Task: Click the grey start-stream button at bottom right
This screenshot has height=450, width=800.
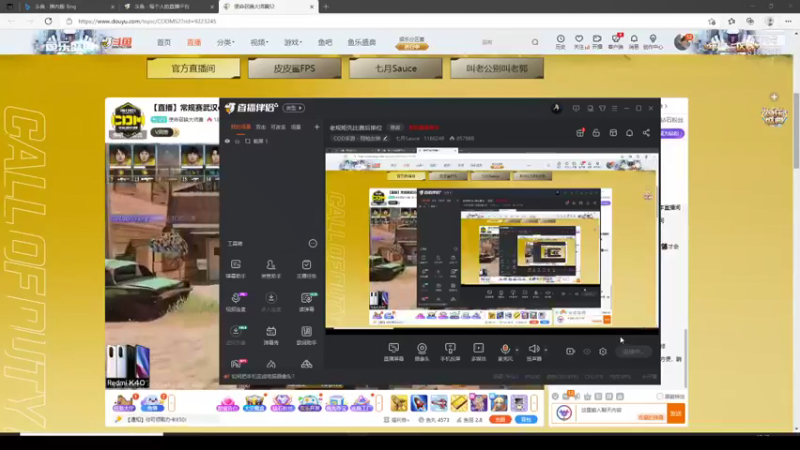Action: point(633,352)
